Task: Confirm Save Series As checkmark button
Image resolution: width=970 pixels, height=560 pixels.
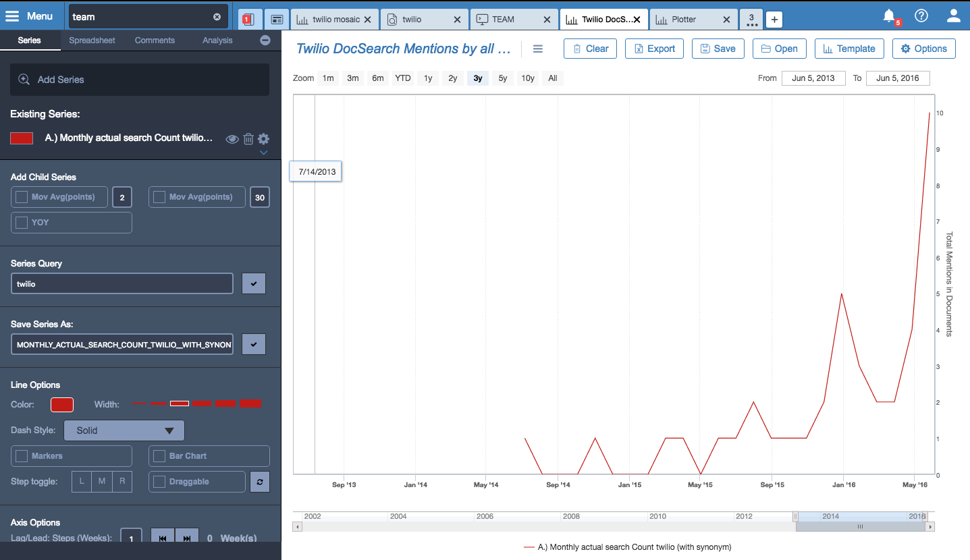Action: 254,344
